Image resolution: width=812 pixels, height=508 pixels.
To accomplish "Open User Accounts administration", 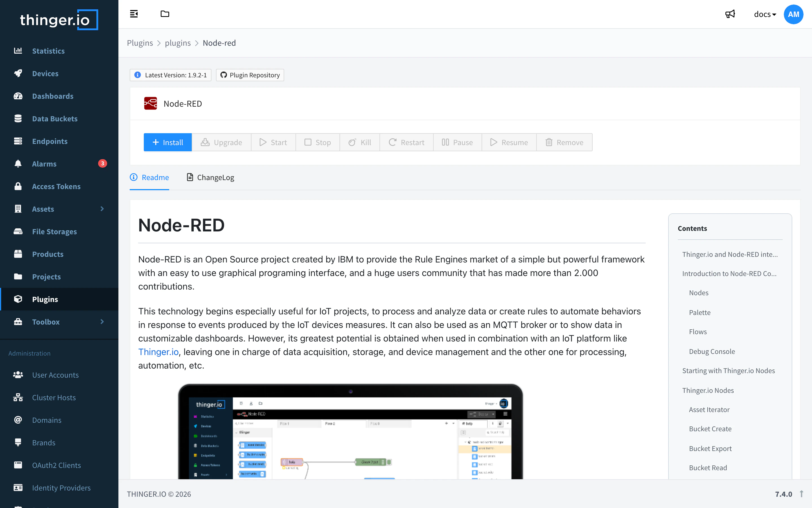I will 59,375.
